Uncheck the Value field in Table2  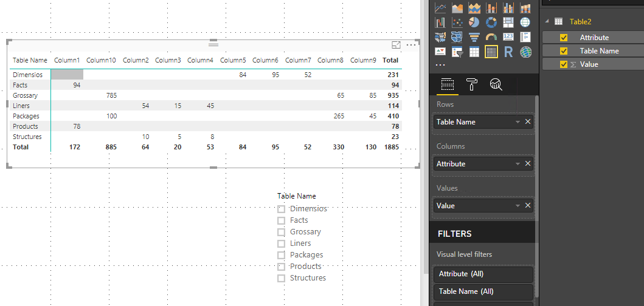564,64
